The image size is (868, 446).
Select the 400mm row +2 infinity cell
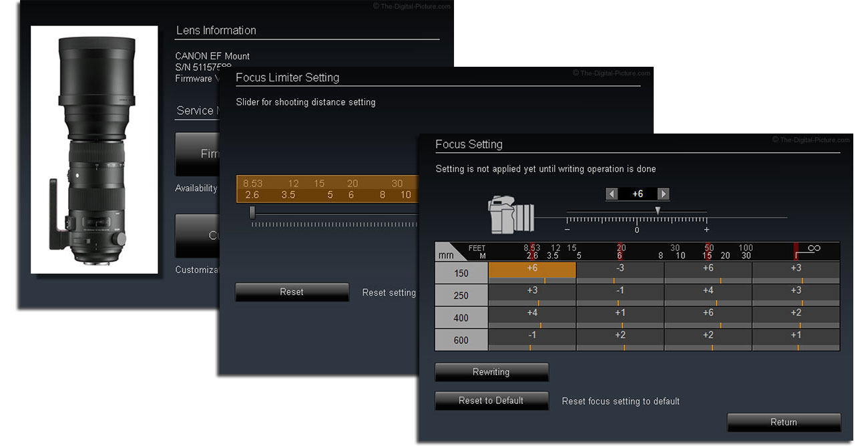click(796, 318)
